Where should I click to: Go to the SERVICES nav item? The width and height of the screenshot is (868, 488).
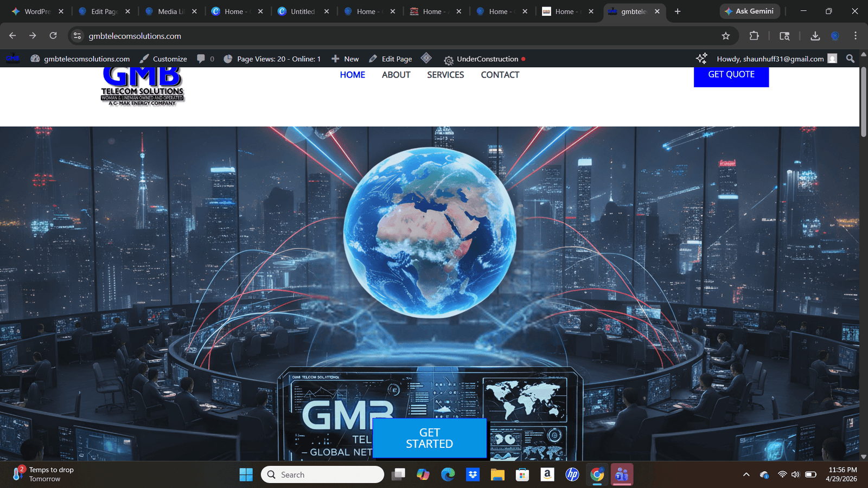(445, 75)
